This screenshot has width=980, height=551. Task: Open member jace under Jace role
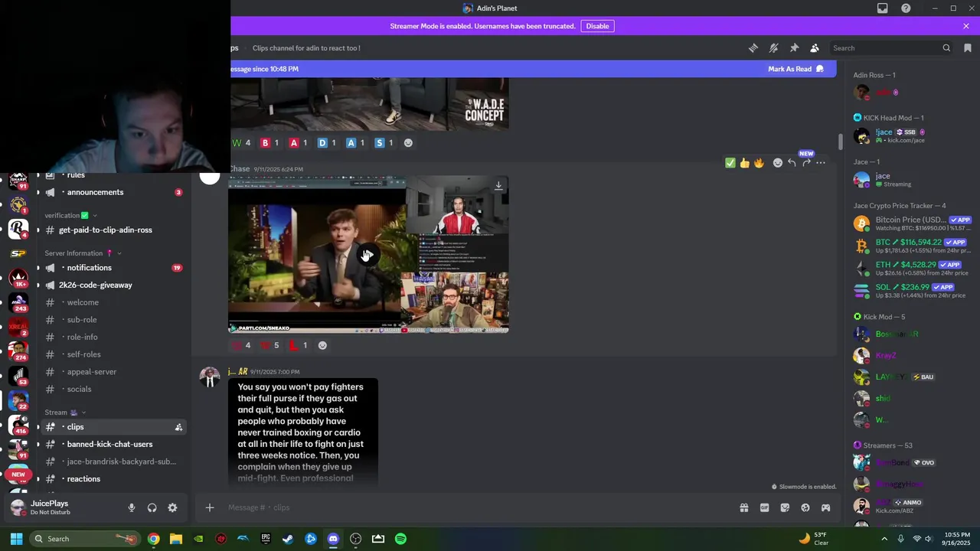pos(911,180)
